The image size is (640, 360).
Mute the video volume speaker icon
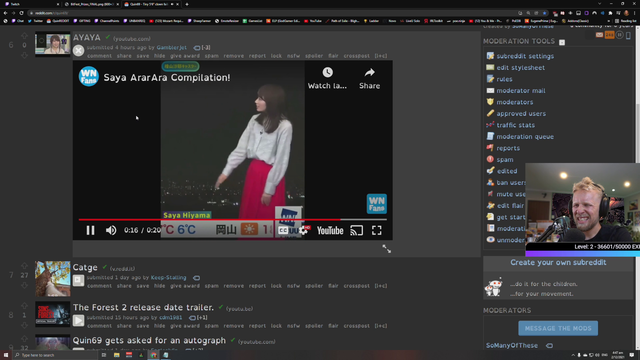coord(111,230)
